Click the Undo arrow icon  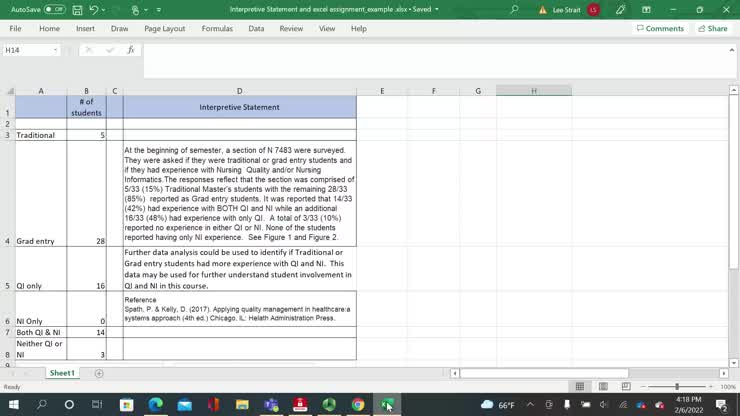click(93, 10)
